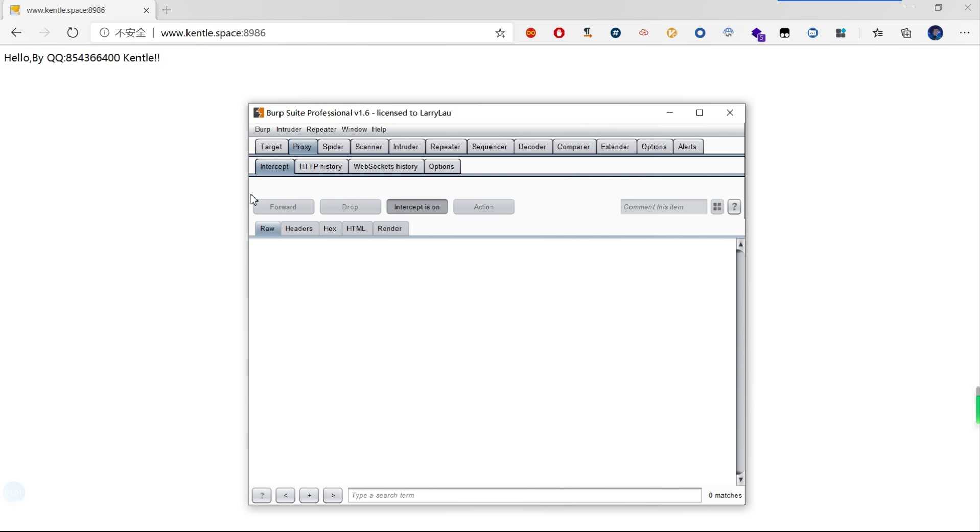Open new browser tab with plus icon
This screenshot has height=532, width=980.
(x=167, y=10)
